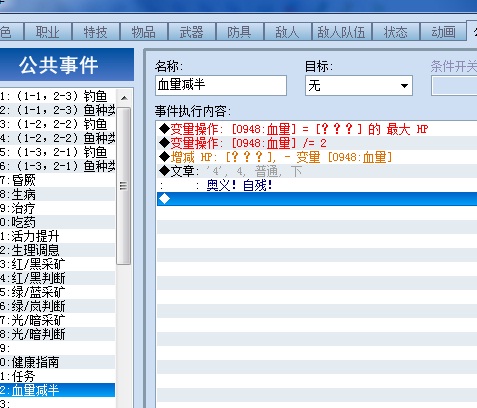
Task: Switch to the 敌人 tab
Action: pyautogui.click(x=288, y=32)
